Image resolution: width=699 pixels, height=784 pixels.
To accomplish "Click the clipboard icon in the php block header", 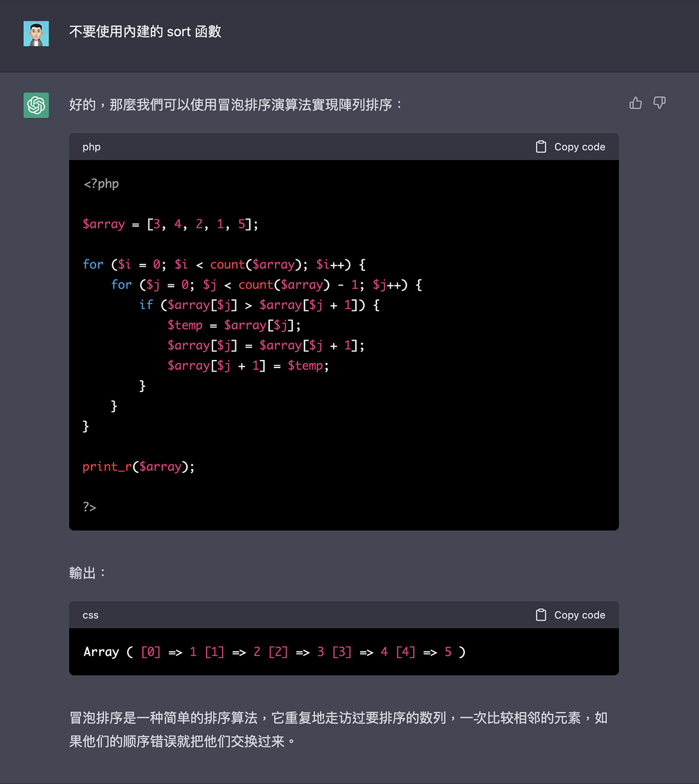I will click(x=541, y=147).
